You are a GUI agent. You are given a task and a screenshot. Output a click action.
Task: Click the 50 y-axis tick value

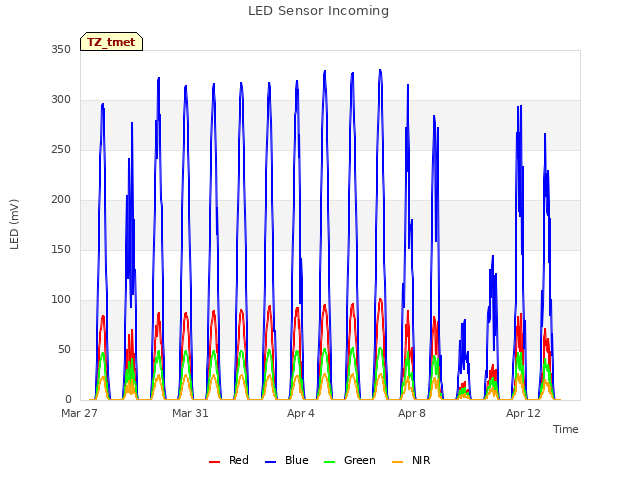(64, 350)
